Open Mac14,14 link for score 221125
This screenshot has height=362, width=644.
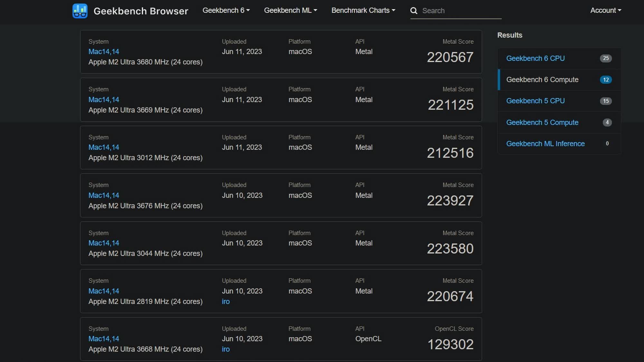[104, 99]
